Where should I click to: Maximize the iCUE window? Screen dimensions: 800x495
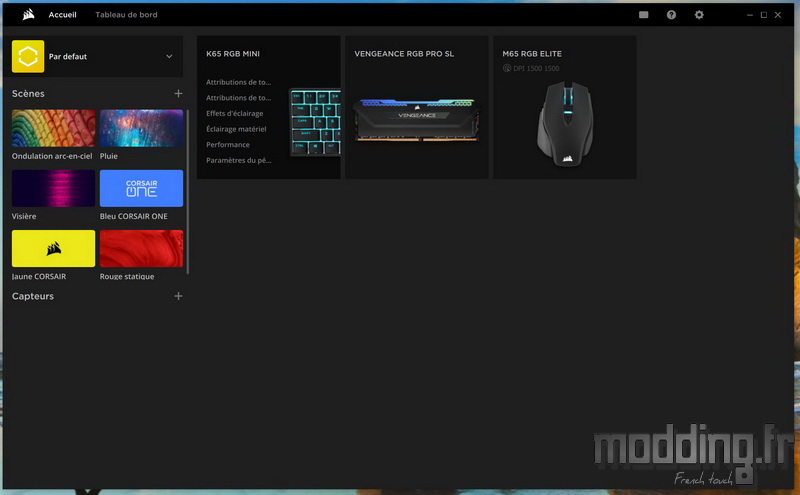coord(764,15)
